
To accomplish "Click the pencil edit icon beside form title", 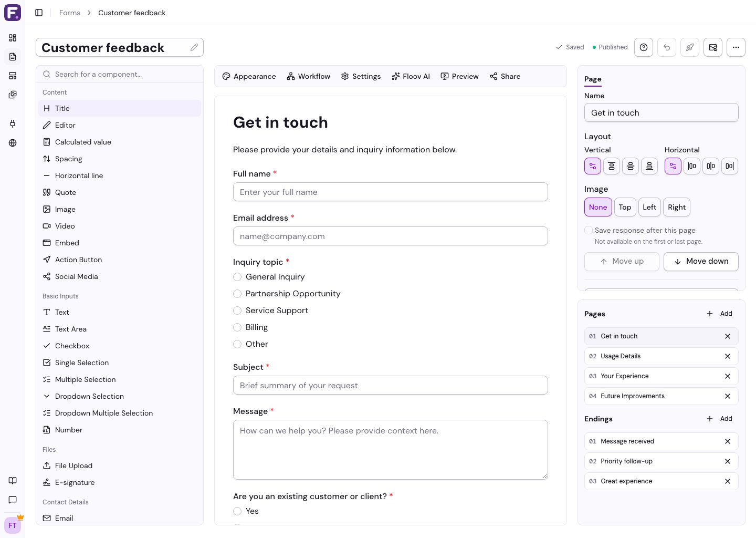I will [x=194, y=47].
